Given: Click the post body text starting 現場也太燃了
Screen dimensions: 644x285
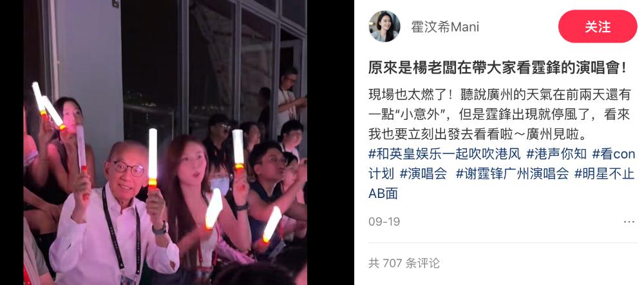Looking at the screenshot, I should [x=499, y=115].
